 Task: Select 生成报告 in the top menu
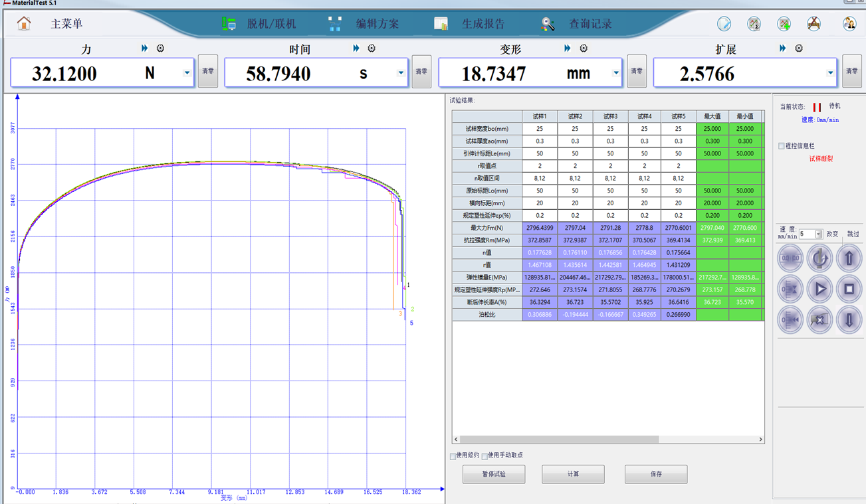pos(483,24)
